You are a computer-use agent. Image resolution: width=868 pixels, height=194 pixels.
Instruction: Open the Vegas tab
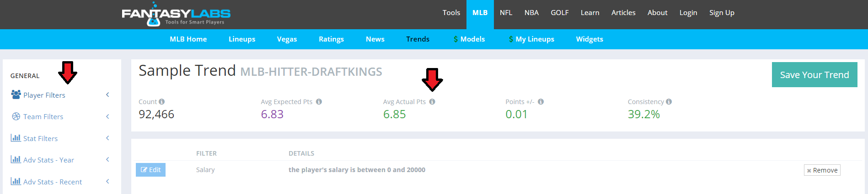coord(287,39)
